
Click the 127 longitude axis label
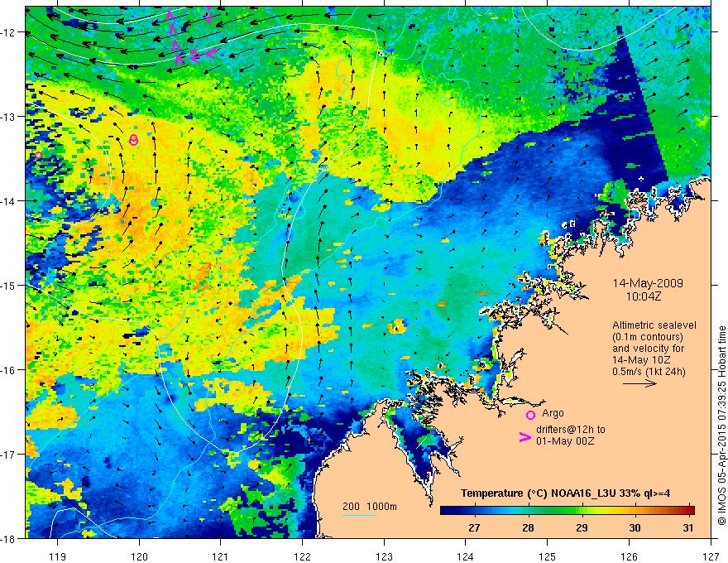point(711,556)
